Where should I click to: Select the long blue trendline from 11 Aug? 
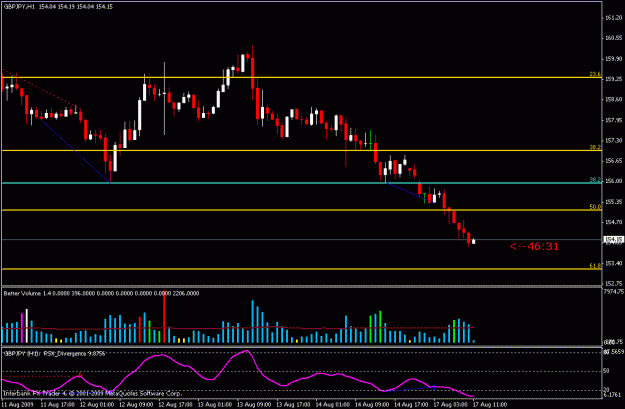[x=75, y=150]
